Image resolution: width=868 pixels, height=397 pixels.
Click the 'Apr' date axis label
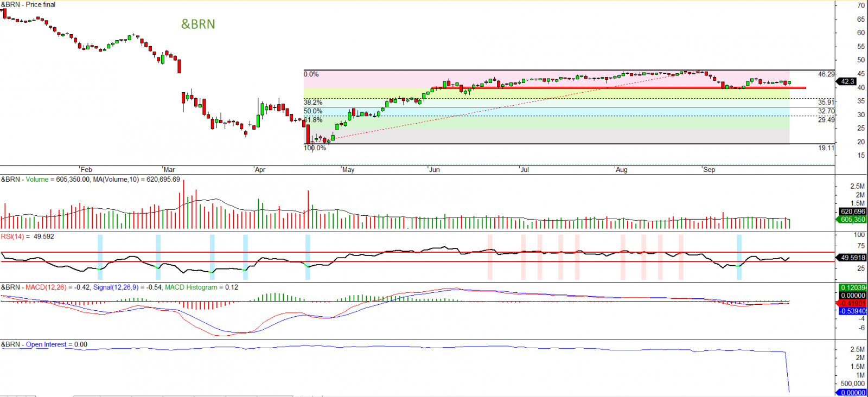tap(260, 170)
